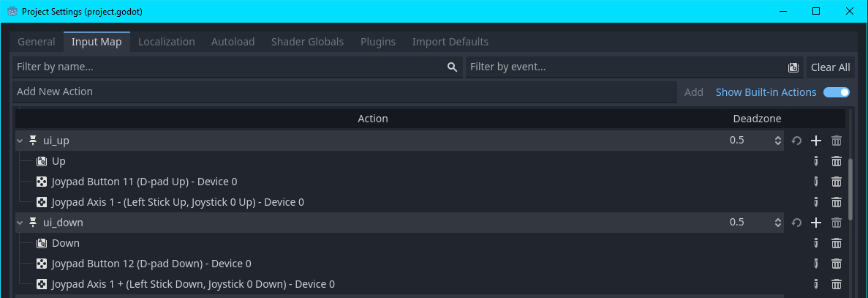This screenshot has height=298, width=868.
Task: Click the action list vertical scrollbar
Action: click(x=851, y=190)
